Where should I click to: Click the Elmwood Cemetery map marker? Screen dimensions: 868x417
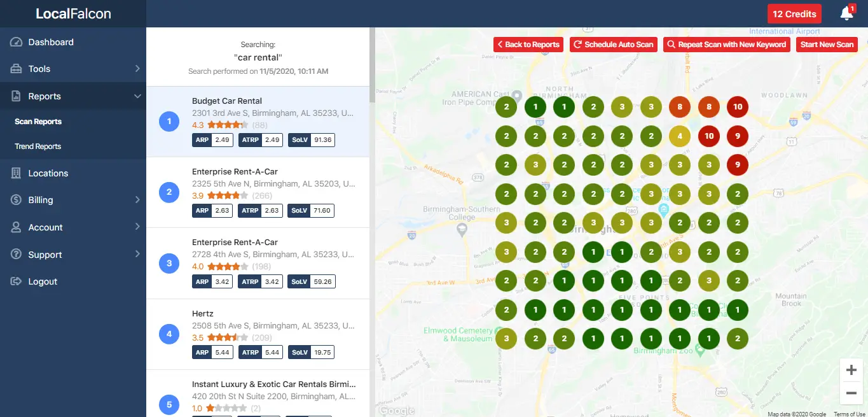tap(499, 330)
